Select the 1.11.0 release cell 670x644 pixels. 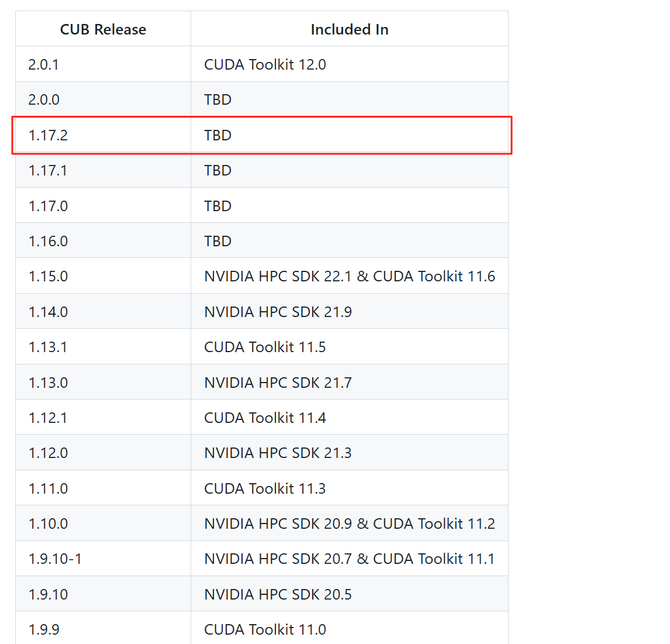[103, 488]
